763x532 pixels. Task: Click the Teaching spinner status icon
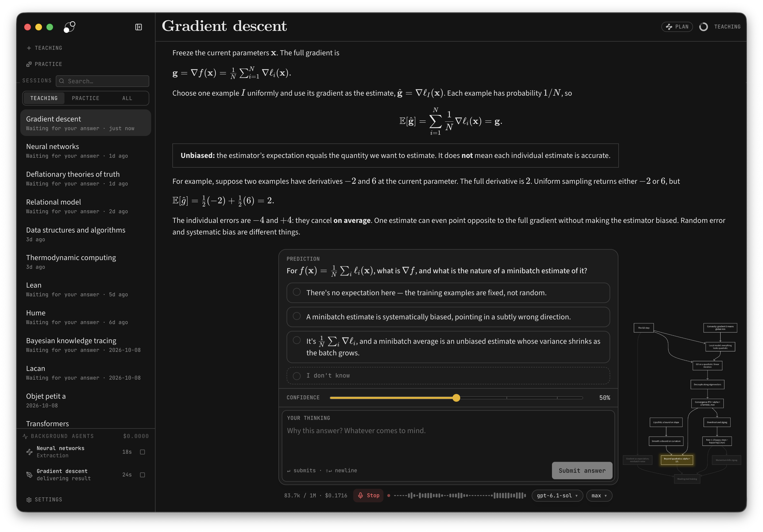pos(704,27)
